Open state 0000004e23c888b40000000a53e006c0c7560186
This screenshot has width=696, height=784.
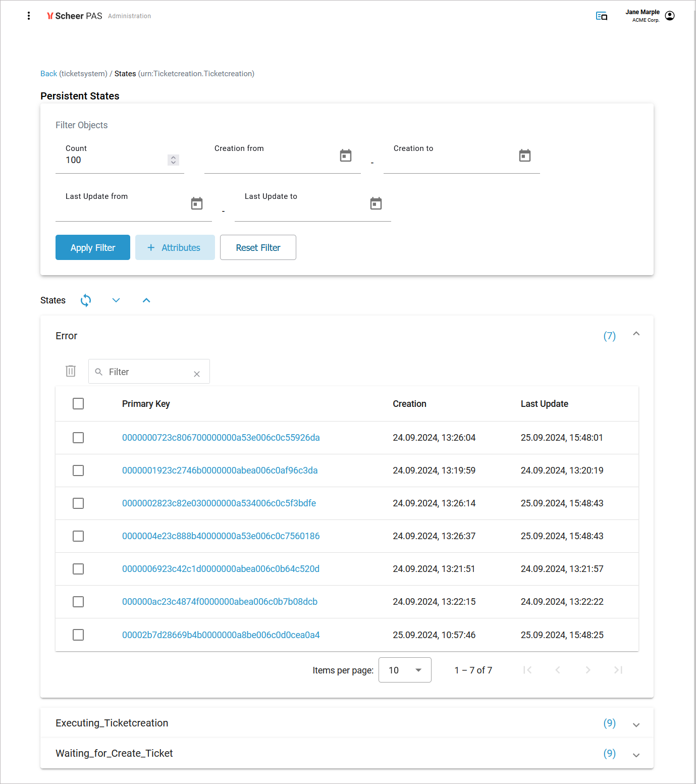tap(221, 536)
